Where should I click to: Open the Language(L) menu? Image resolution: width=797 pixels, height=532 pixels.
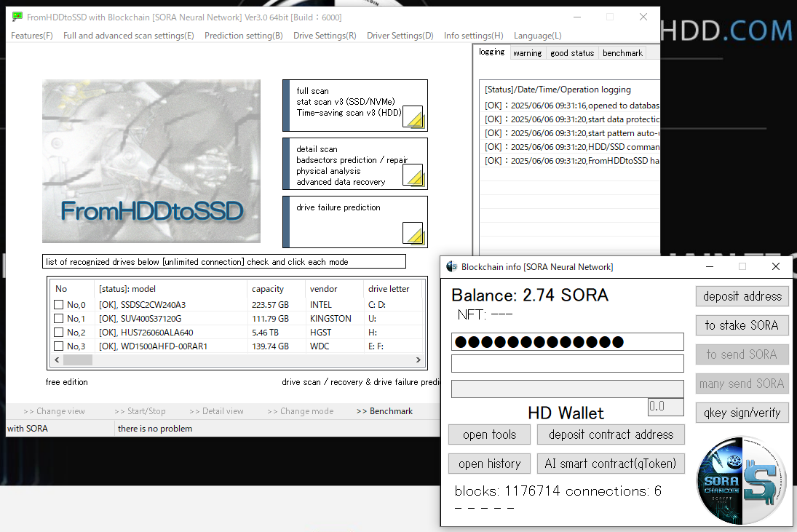(x=537, y=36)
